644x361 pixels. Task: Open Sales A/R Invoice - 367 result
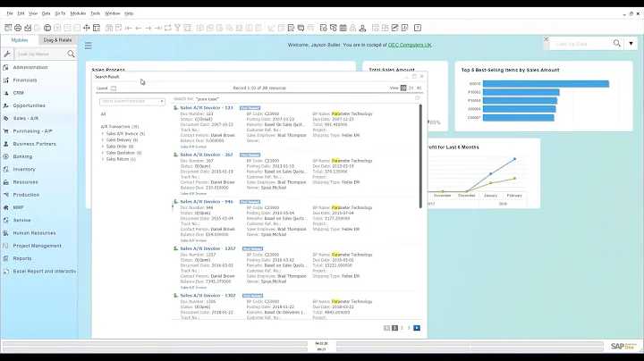(x=207, y=155)
